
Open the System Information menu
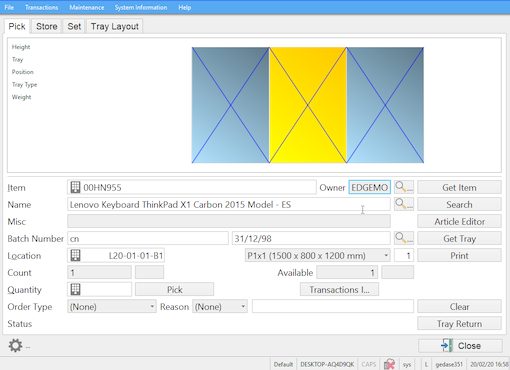coord(141,7)
